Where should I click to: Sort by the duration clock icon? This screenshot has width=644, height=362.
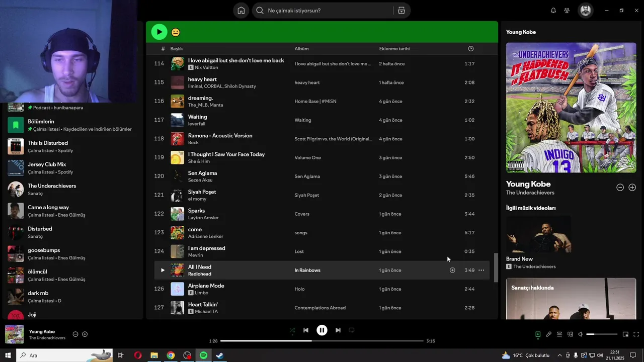coord(471,49)
